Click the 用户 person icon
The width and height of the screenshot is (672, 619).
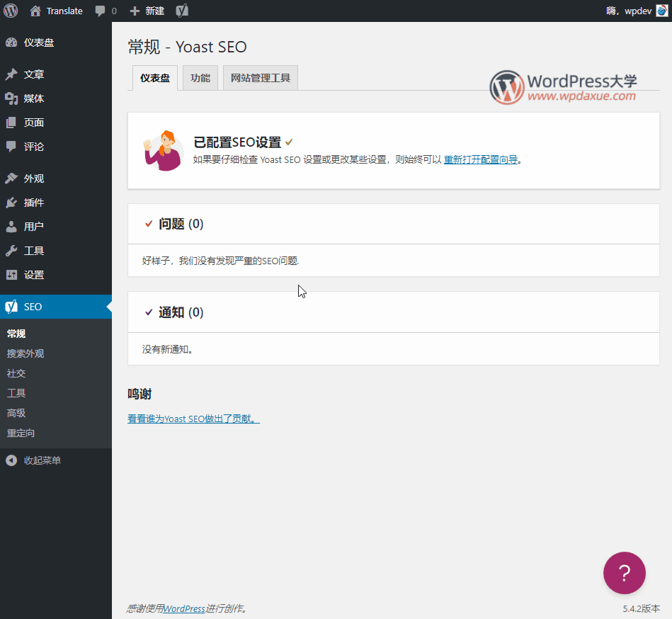[x=11, y=227]
